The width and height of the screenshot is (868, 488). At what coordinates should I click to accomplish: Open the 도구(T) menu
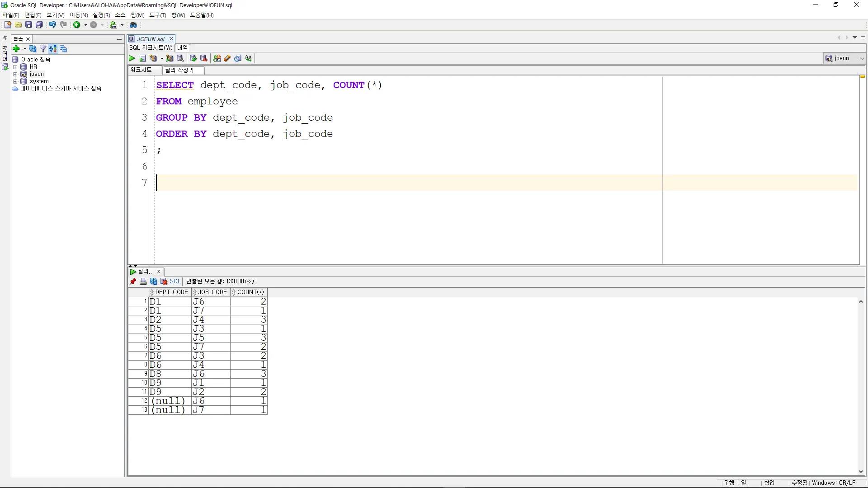157,15
